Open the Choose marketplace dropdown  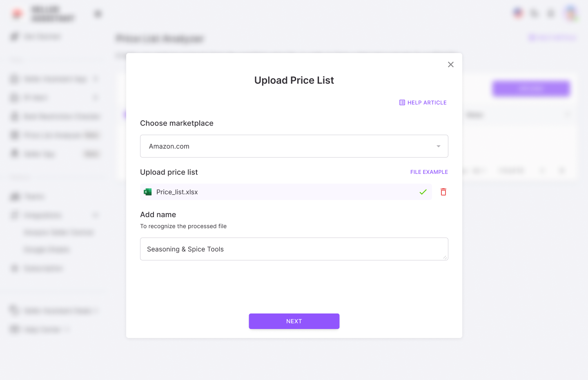point(294,146)
